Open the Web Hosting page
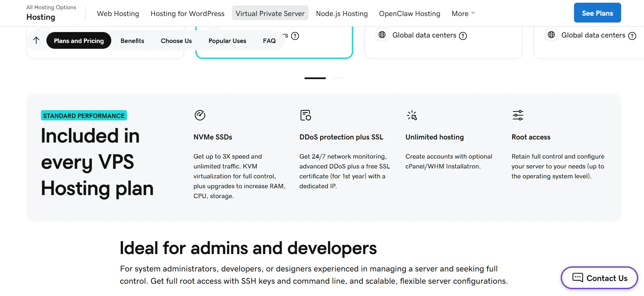The width and height of the screenshot is (644, 296). [x=118, y=13]
